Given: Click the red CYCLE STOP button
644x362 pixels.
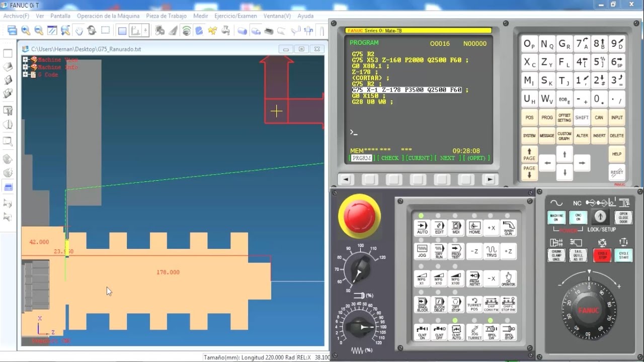Looking at the screenshot, I should (602, 255).
